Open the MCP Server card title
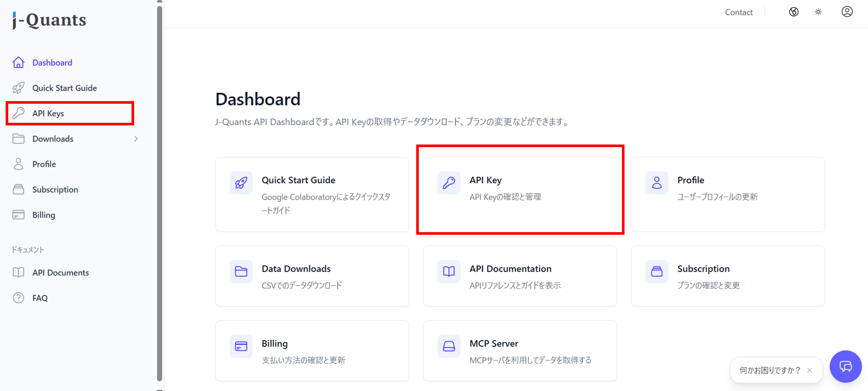Image resolution: width=868 pixels, height=391 pixels. (x=494, y=343)
